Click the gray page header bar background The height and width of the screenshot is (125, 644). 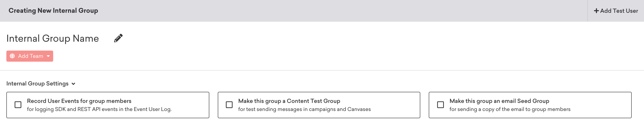(x=325, y=10)
